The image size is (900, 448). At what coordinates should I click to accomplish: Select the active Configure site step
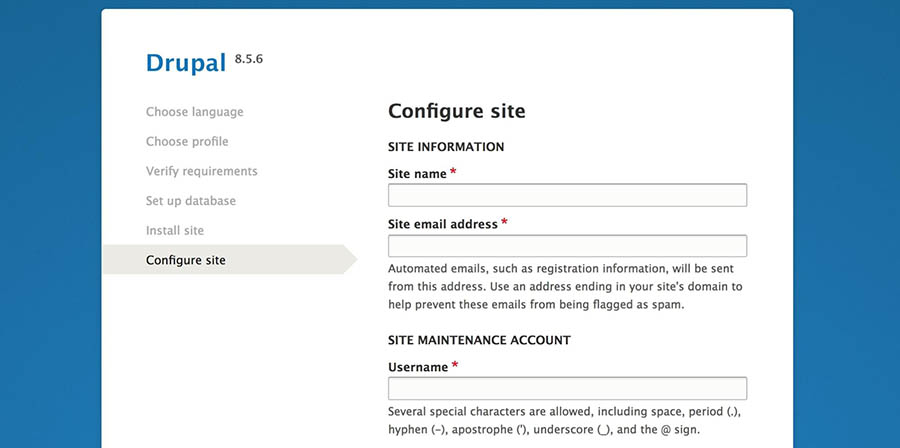click(x=185, y=260)
